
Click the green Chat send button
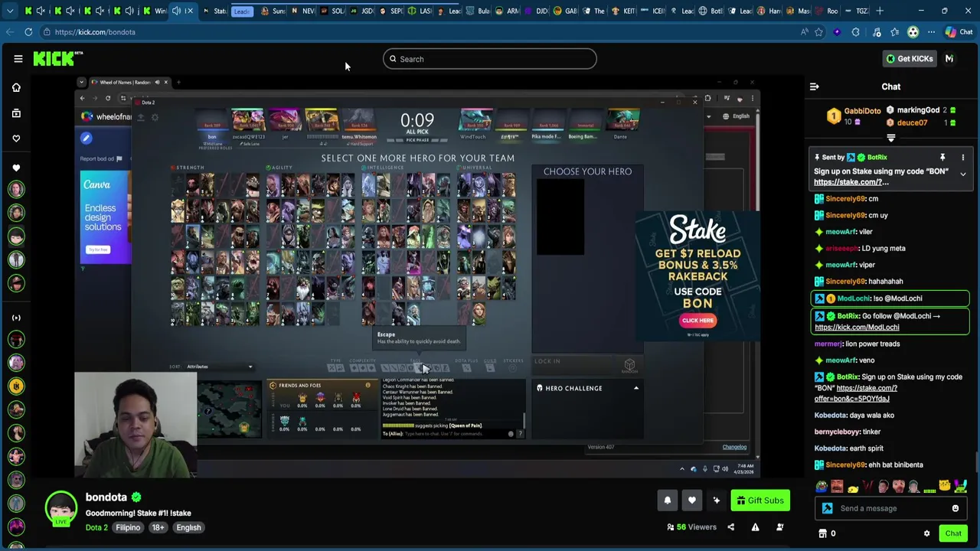(953, 533)
